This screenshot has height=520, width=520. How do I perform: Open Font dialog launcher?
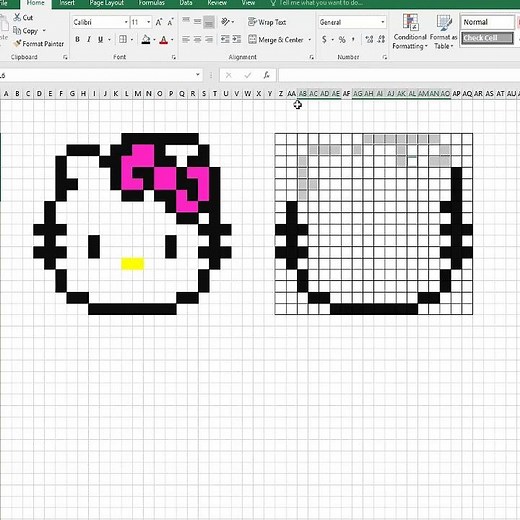coord(174,57)
